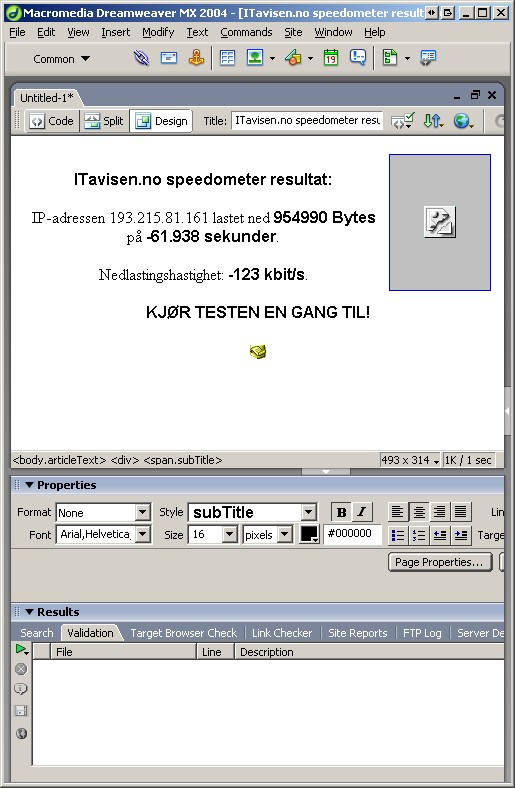This screenshot has width=515, height=788.
Task: Insert an email link icon
Action: 169,58
